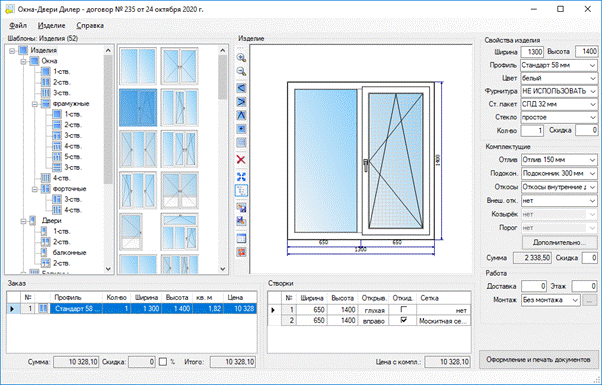Open the Отлив dropdown

[x=592, y=160]
